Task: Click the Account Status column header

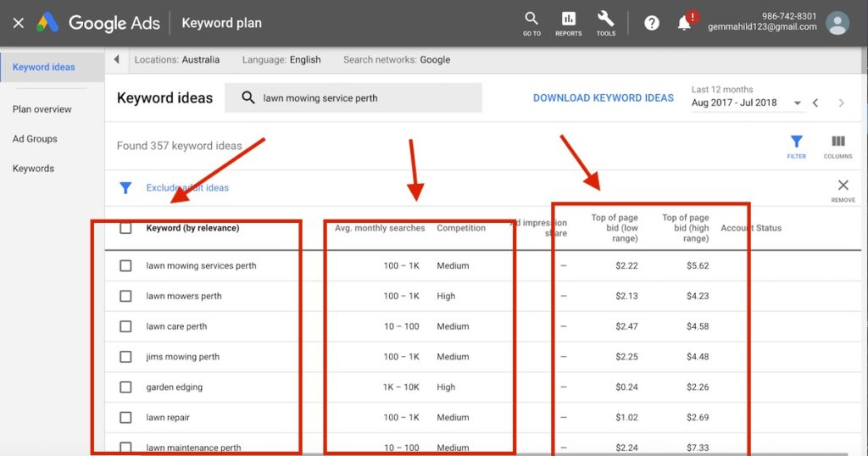Action: [x=751, y=228]
